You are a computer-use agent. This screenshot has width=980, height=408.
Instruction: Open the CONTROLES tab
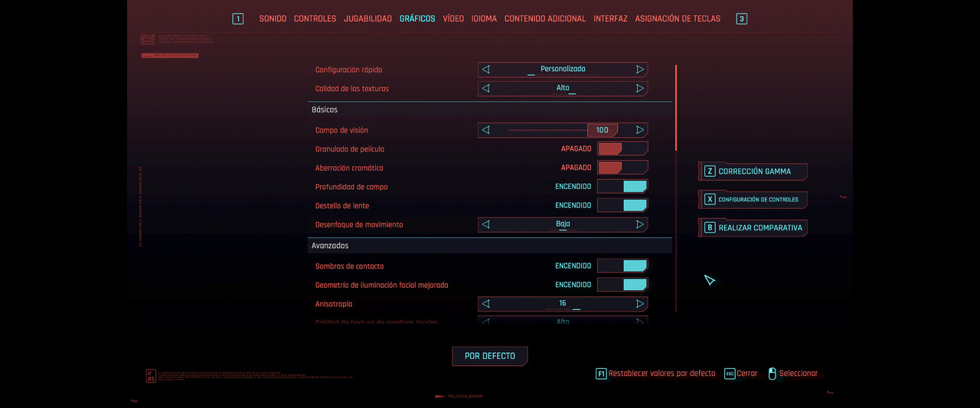point(315,18)
